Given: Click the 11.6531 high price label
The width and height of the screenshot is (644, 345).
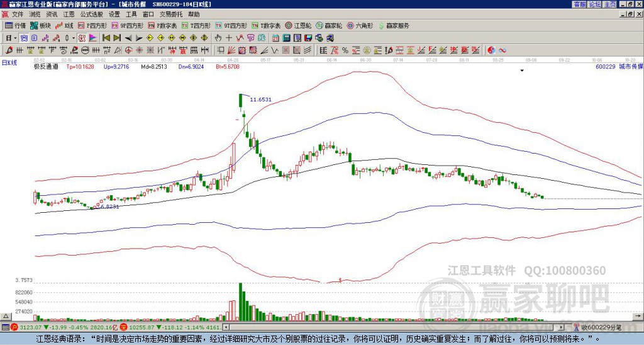Looking at the screenshot, I should [x=261, y=99].
